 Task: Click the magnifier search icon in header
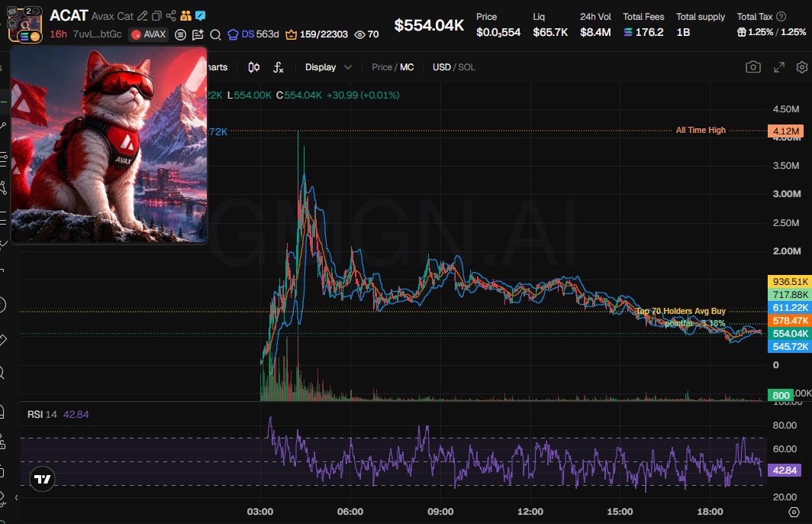tap(215, 34)
